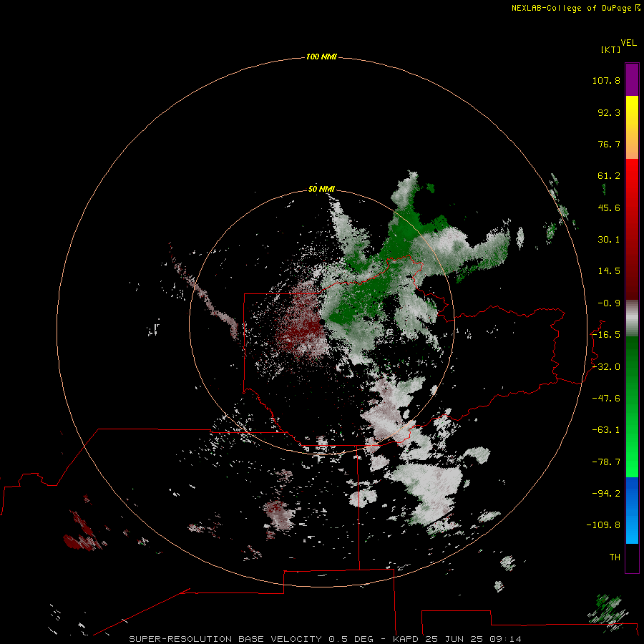Click the 30.1 velocity scale value
Screen dimensions: 644x644
coord(609,240)
